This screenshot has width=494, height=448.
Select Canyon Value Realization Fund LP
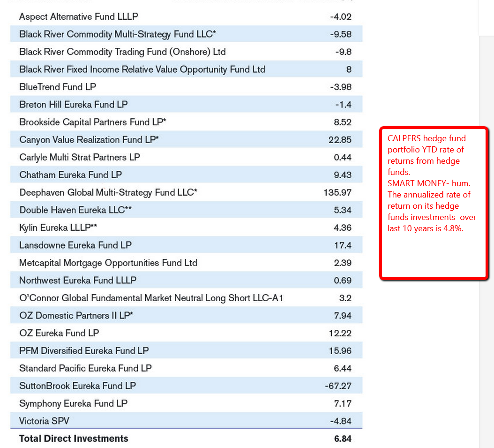click(89, 140)
